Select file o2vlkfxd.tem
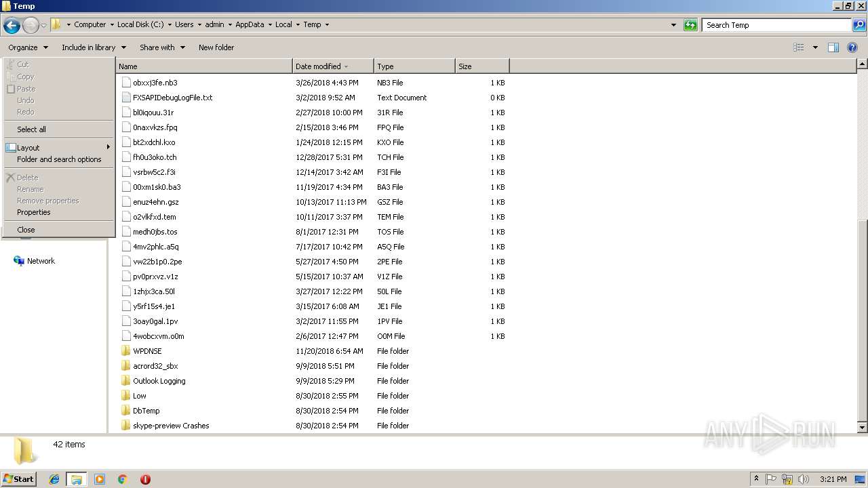This screenshot has height=488, width=868. click(x=155, y=217)
